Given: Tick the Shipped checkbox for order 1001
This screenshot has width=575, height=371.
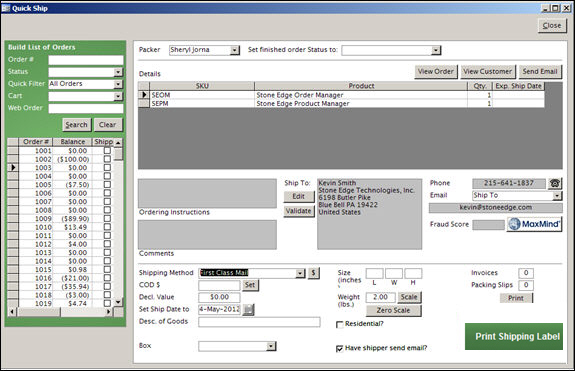Looking at the screenshot, I should 107,151.
